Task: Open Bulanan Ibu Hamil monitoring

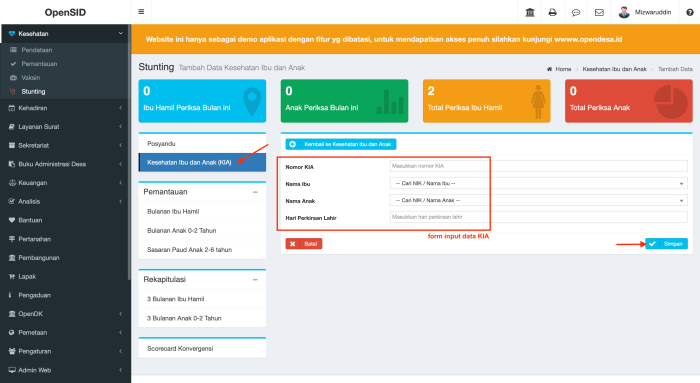Action: [x=202, y=212]
